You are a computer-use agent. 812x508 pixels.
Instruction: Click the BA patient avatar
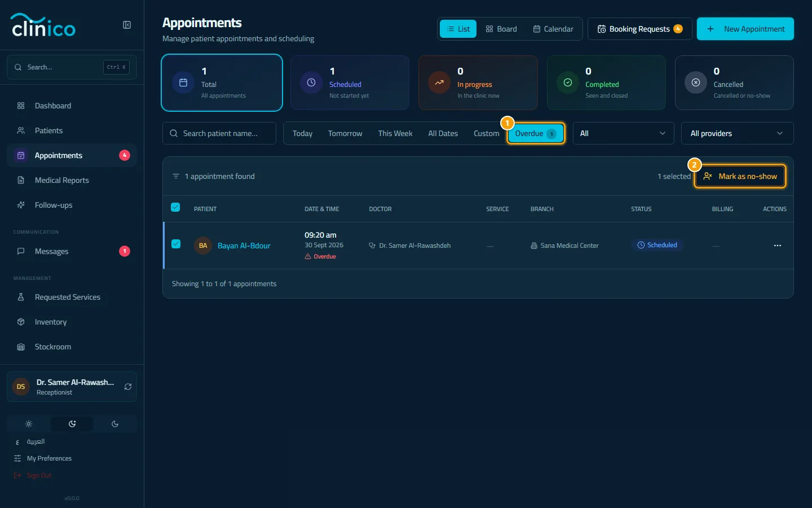(203, 246)
